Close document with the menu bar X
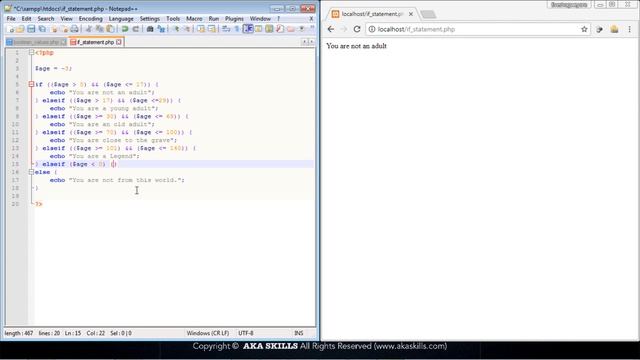Image resolution: width=640 pixels, height=360 pixels. tap(311, 19)
